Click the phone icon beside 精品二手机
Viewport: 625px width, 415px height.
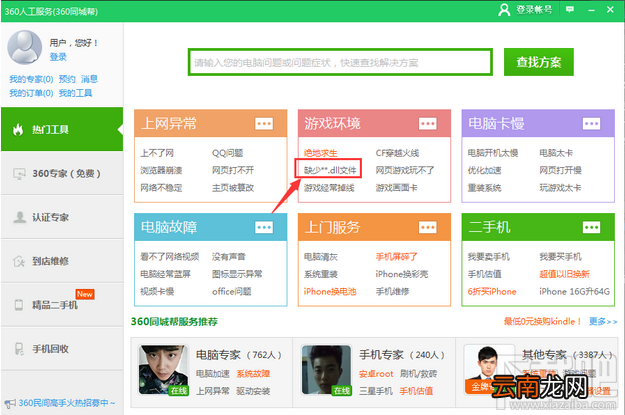click(19, 305)
